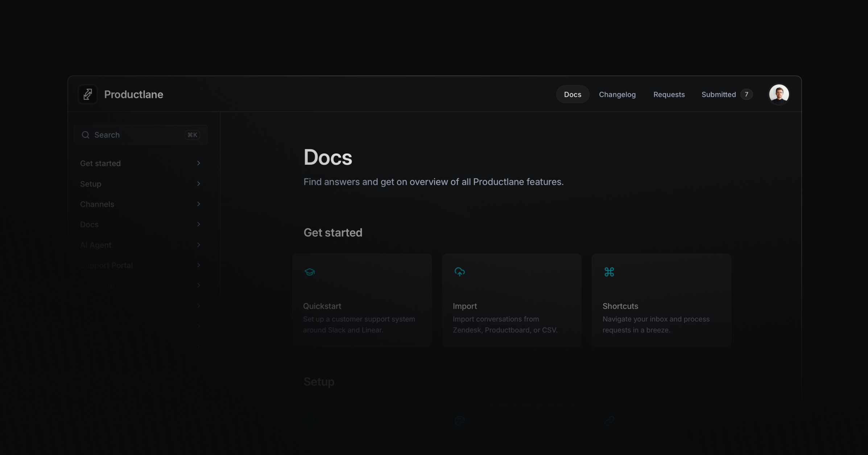The height and width of the screenshot is (455, 868).
Task: Click the Productlane logo icon
Action: [x=88, y=94]
